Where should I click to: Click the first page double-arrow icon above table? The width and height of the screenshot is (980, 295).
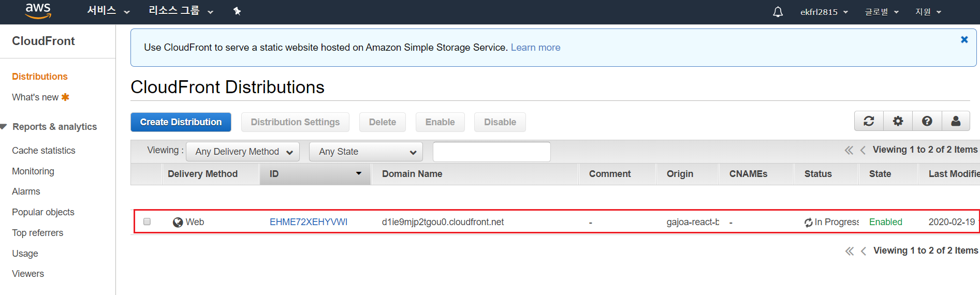[849, 150]
